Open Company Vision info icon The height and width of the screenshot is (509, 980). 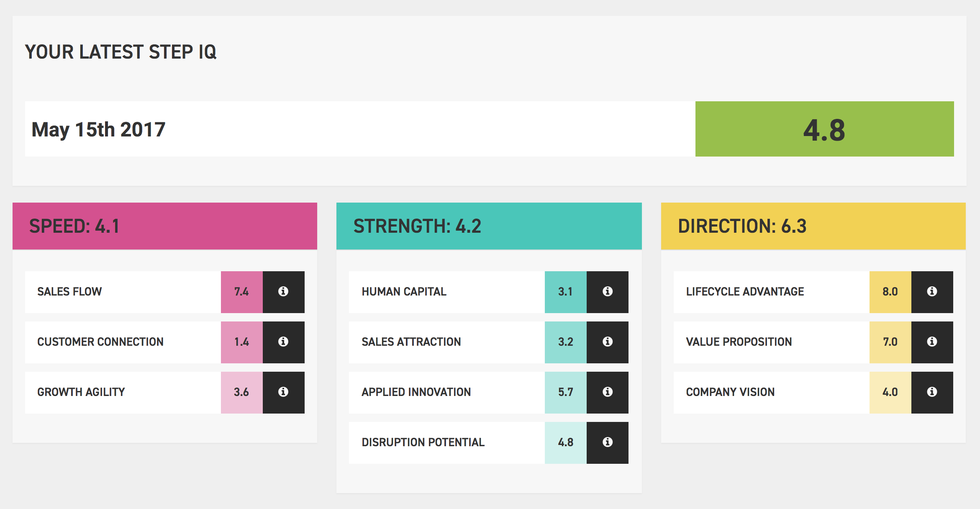pyautogui.click(x=932, y=392)
